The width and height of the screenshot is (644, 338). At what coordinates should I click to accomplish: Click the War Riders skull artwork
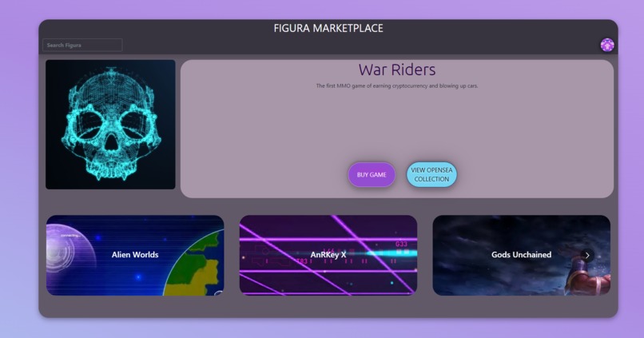[x=110, y=125]
